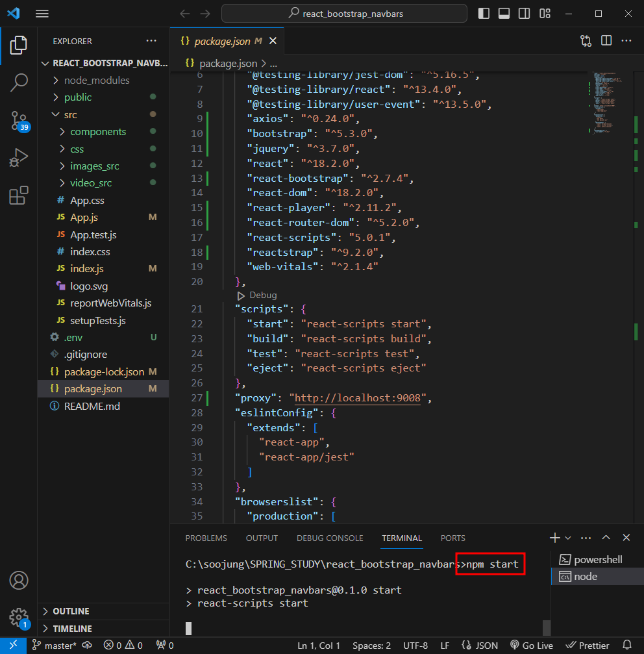Open editor More Actions ellipsis

coord(626,41)
